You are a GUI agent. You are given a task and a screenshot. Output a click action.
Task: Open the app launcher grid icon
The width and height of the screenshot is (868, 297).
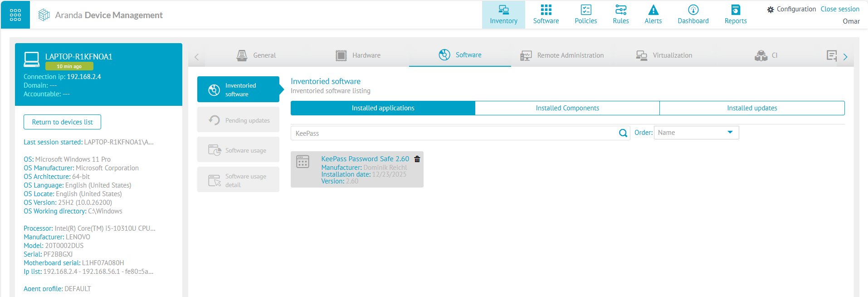tap(15, 15)
